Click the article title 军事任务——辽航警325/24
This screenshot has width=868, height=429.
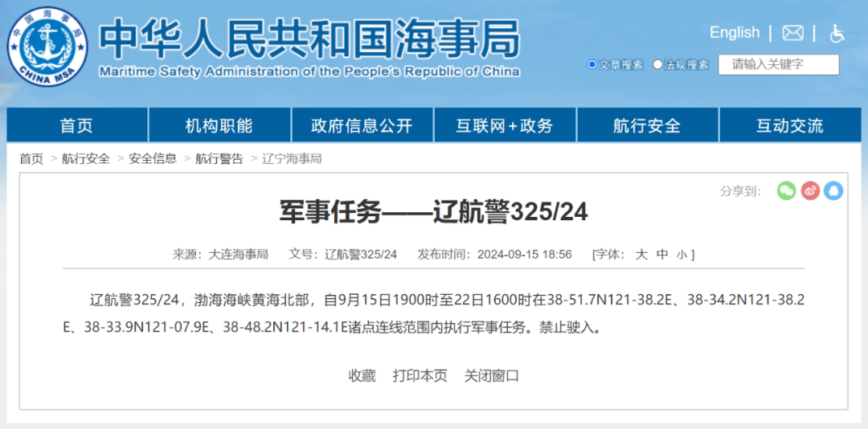point(433,213)
